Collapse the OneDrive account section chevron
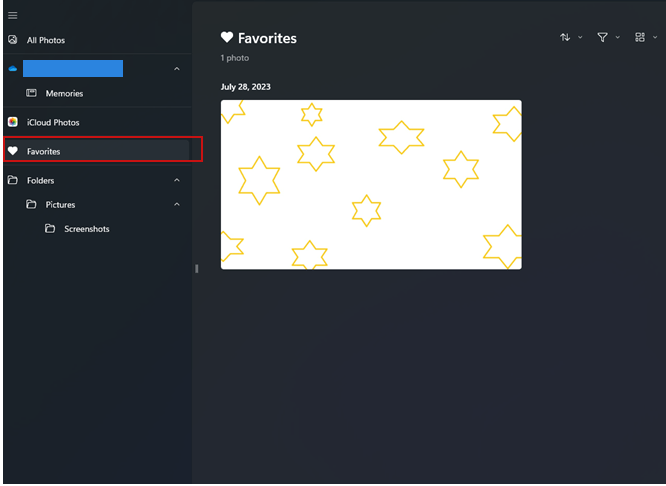Image resolution: width=666 pixels, height=486 pixels. [x=177, y=69]
